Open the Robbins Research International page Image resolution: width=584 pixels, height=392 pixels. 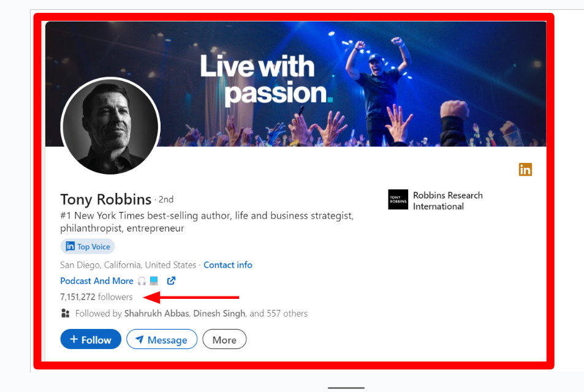447,199
